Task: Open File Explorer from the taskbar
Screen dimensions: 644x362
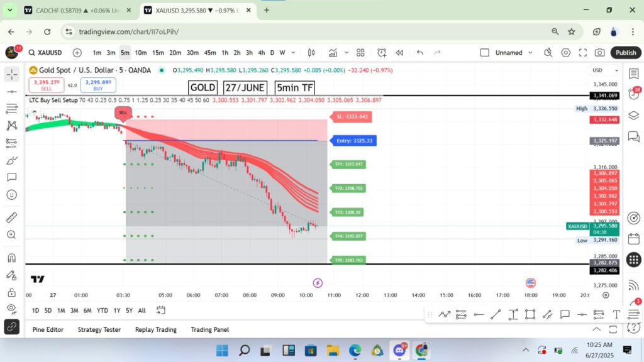Action: (x=333, y=350)
